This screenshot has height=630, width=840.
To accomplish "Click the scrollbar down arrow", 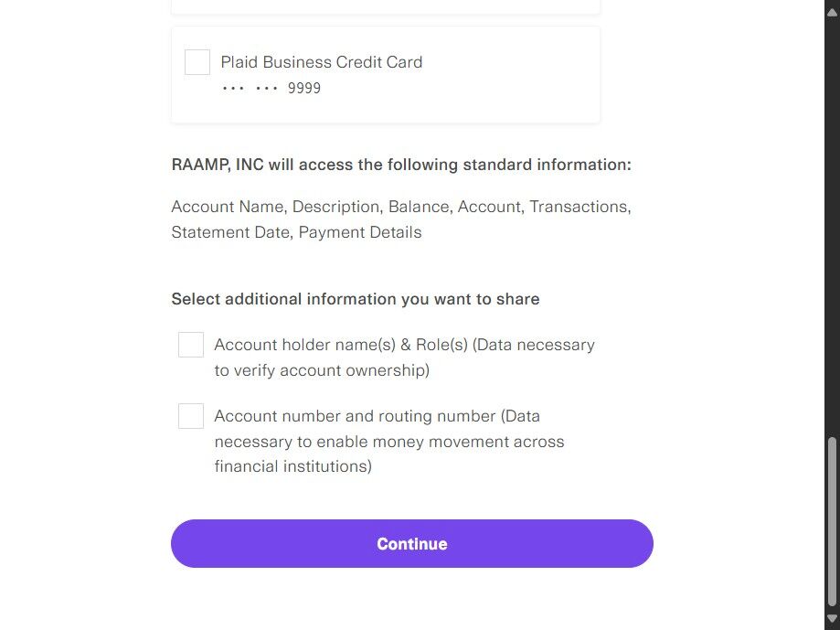I will tap(832, 620).
